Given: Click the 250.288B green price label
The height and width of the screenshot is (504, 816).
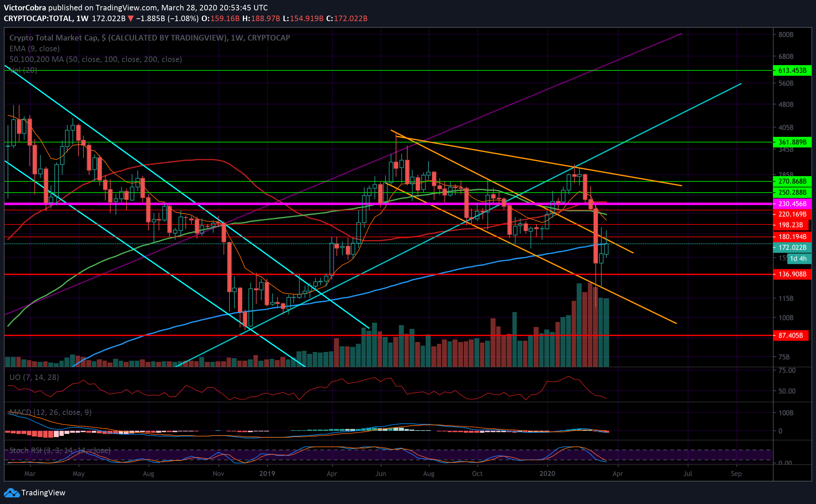Looking at the screenshot, I should pos(792,192).
